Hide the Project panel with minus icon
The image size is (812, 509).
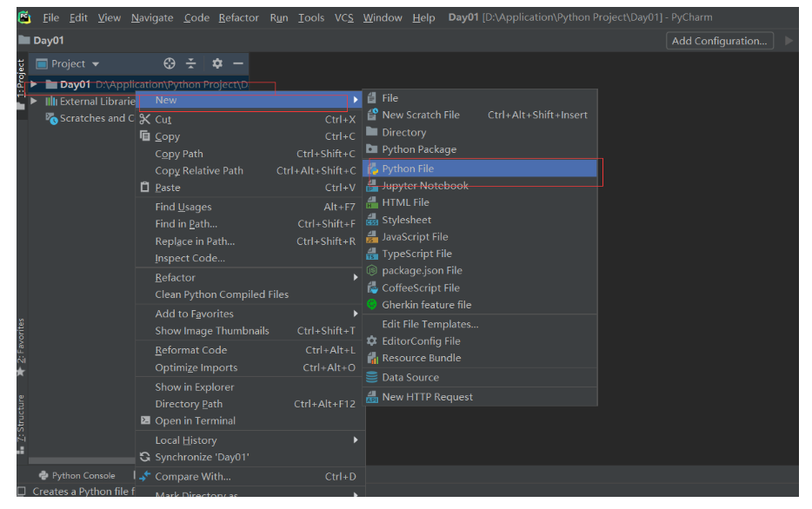pos(238,63)
